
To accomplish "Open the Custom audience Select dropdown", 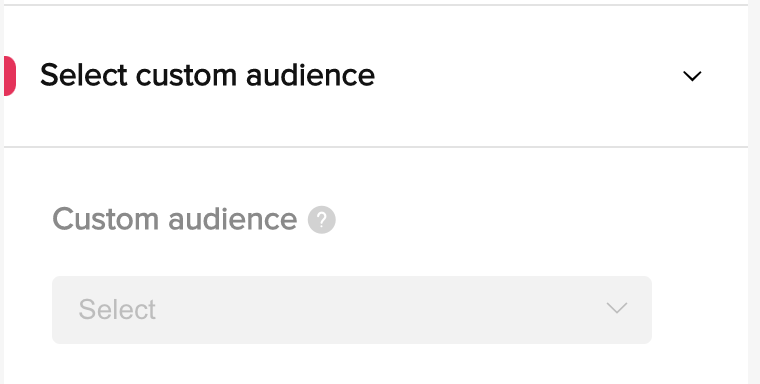I will click(x=352, y=310).
